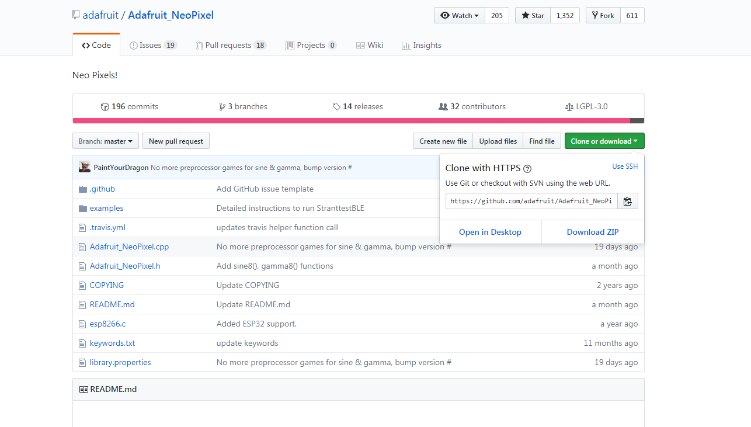Click the file icon beside library.properties
The image size is (751, 427).
[x=82, y=362]
